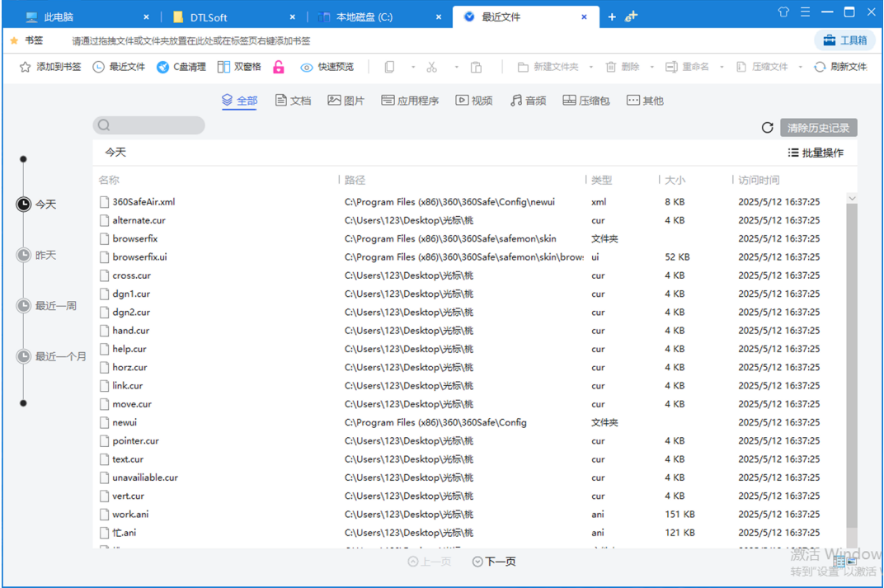
Task: Select the 图片 filter tab
Action: (346, 101)
